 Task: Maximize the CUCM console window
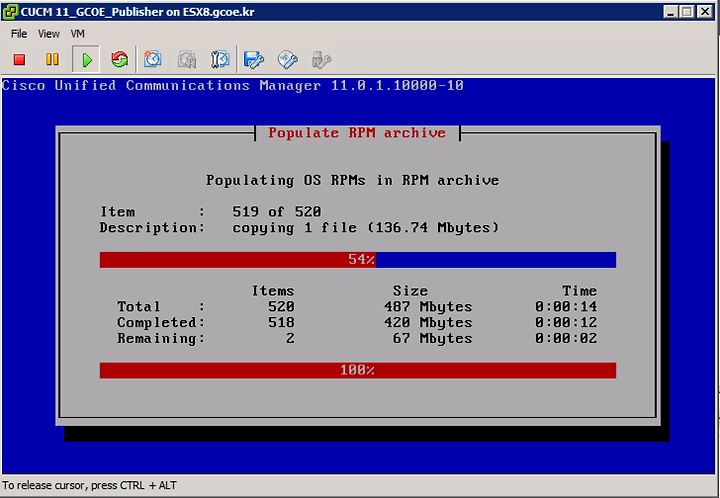pyautogui.click(x=687, y=11)
